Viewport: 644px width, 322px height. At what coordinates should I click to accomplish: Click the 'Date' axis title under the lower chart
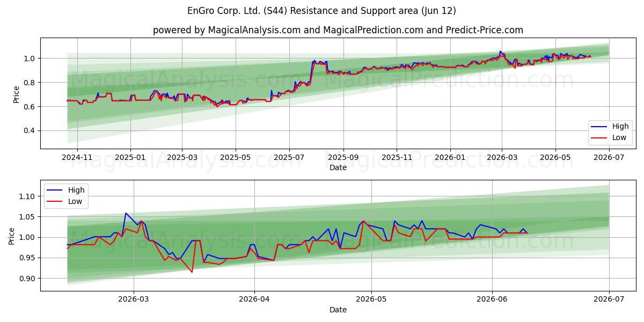click(338, 310)
